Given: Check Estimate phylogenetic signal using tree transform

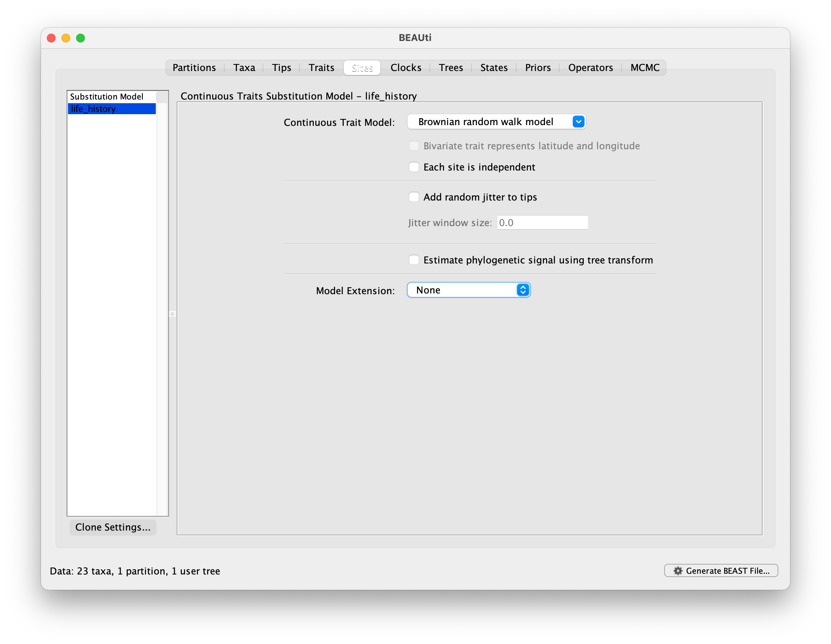Looking at the screenshot, I should [414, 260].
